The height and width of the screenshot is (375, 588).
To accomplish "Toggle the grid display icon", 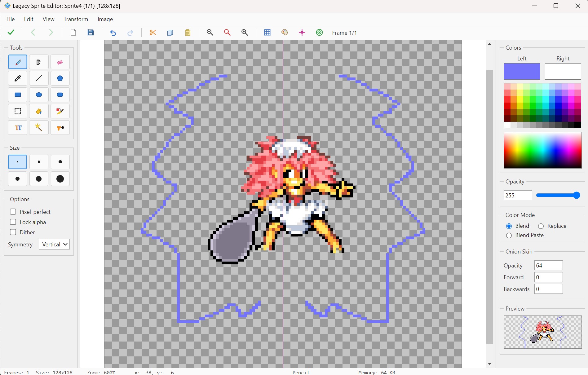I will (x=267, y=33).
